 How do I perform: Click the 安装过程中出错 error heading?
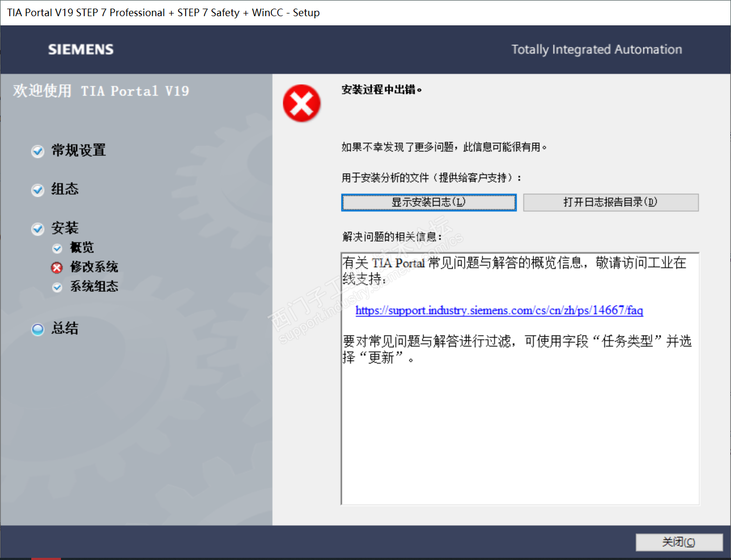pos(381,90)
